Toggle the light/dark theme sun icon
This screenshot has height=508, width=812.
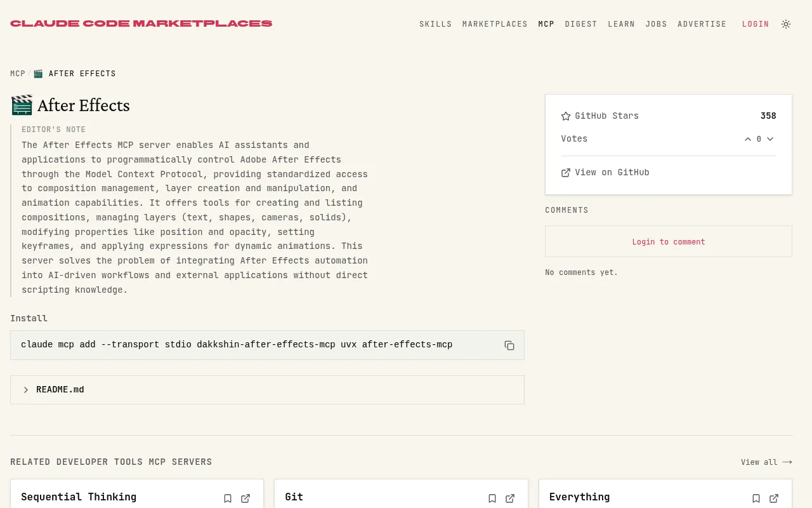[x=786, y=24]
